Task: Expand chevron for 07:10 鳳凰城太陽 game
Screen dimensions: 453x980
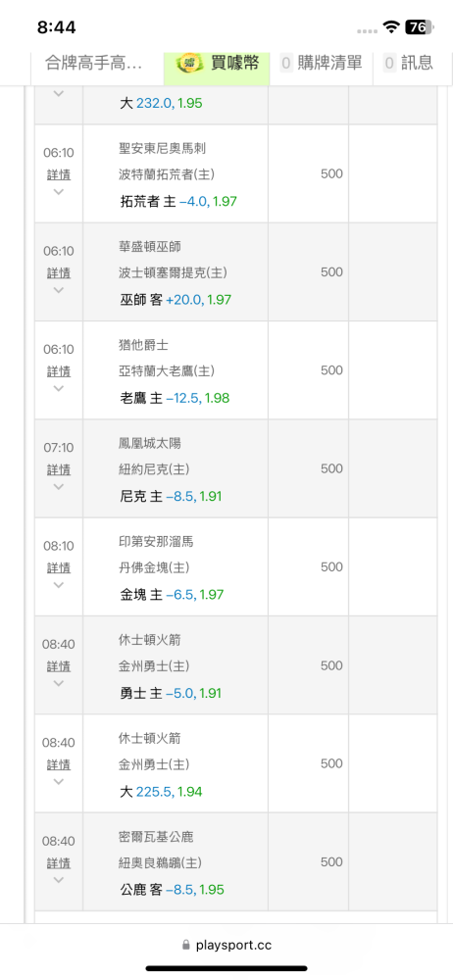Action: pos(59,486)
